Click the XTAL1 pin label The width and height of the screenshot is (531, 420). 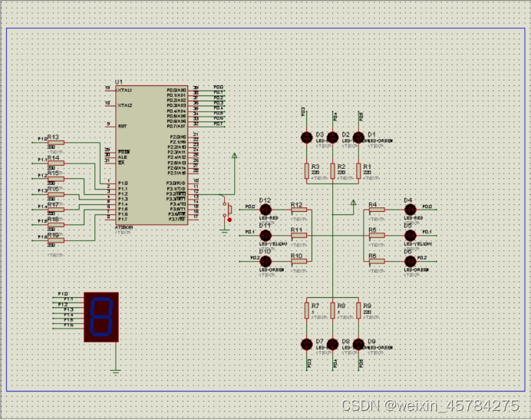click(x=124, y=91)
